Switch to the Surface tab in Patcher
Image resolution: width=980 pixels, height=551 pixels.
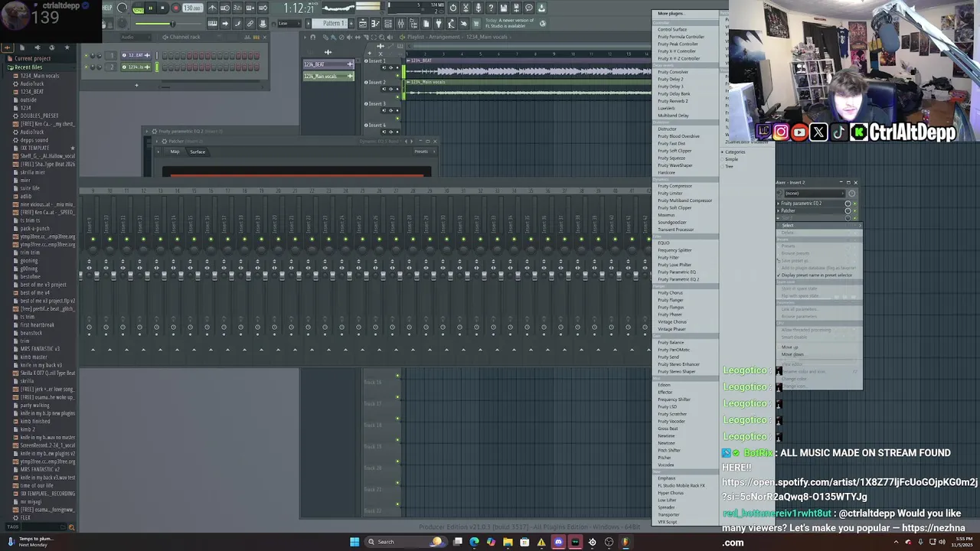pos(198,152)
